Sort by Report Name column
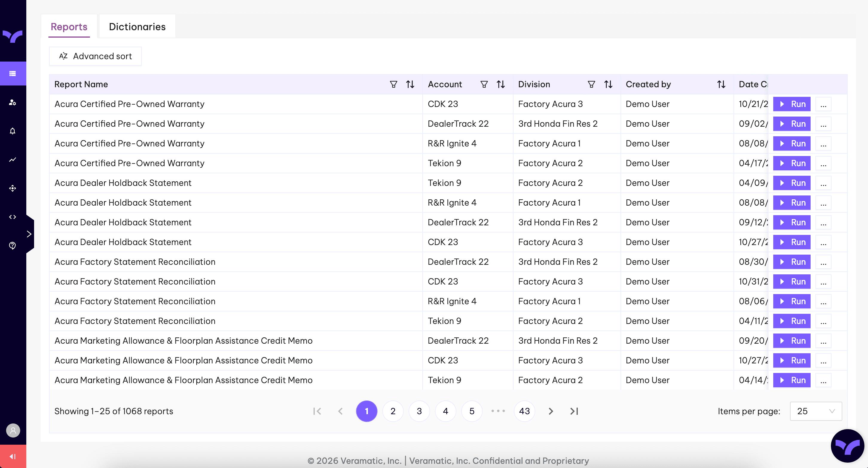Viewport: 868px width, 468px height. coord(410,84)
